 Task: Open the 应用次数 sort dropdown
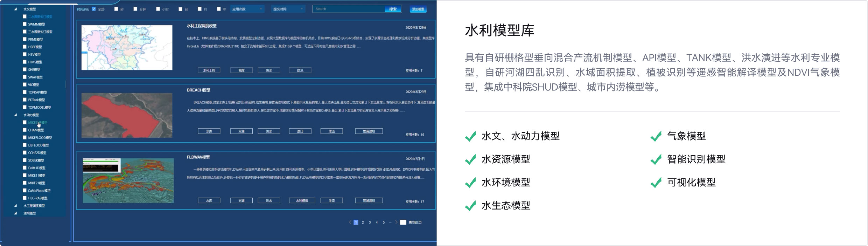coord(247,9)
